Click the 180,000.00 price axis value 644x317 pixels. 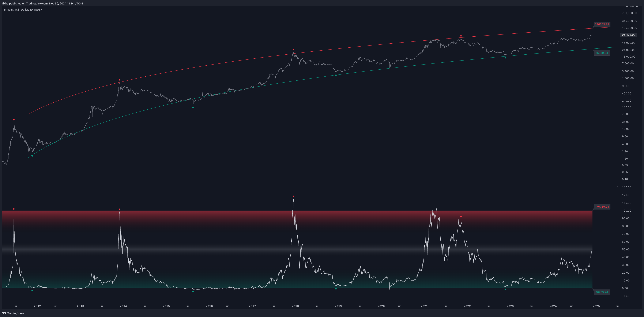[x=629, y=28]
